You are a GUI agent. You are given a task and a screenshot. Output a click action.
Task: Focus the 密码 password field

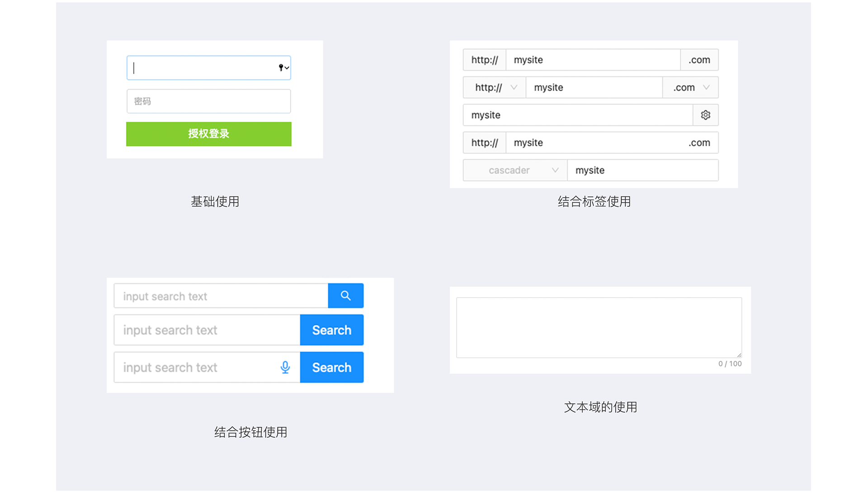pyautogui.click(x=208, y=101)
